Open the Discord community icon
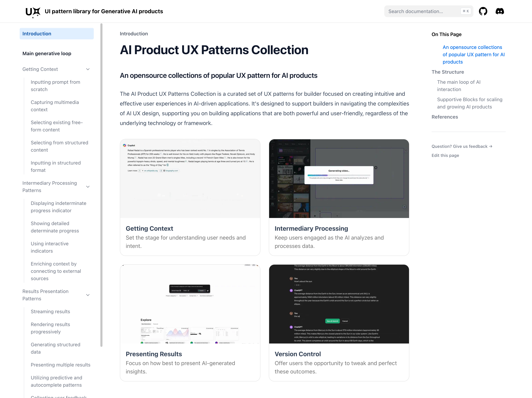This screenshot has height=398, width=532. click(499, 11)
